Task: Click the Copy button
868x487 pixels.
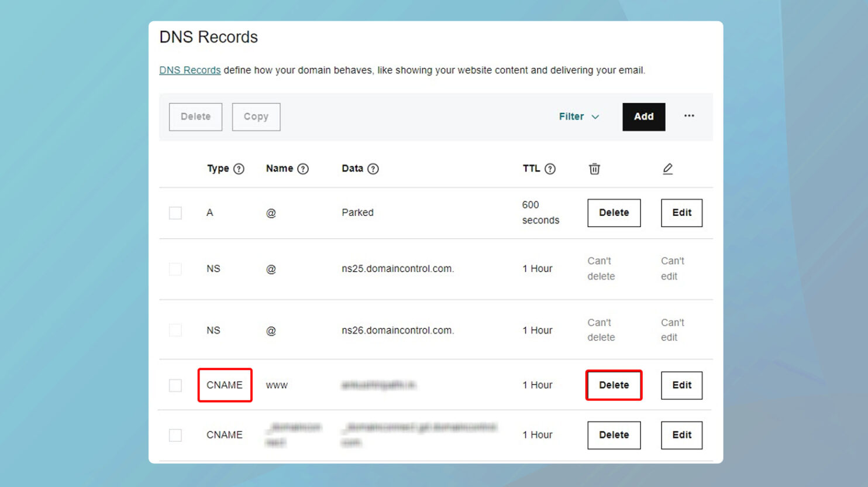Action: (256, 116)
